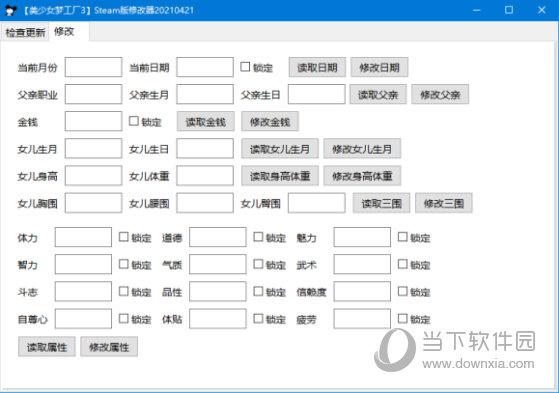Click the 读取父亲 button

(x=378, y=94)
